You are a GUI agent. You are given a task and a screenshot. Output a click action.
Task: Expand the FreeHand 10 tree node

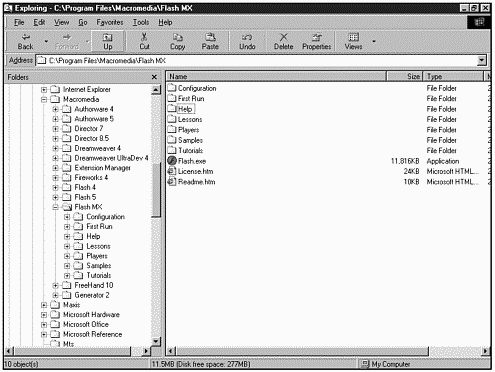point(55,285)
